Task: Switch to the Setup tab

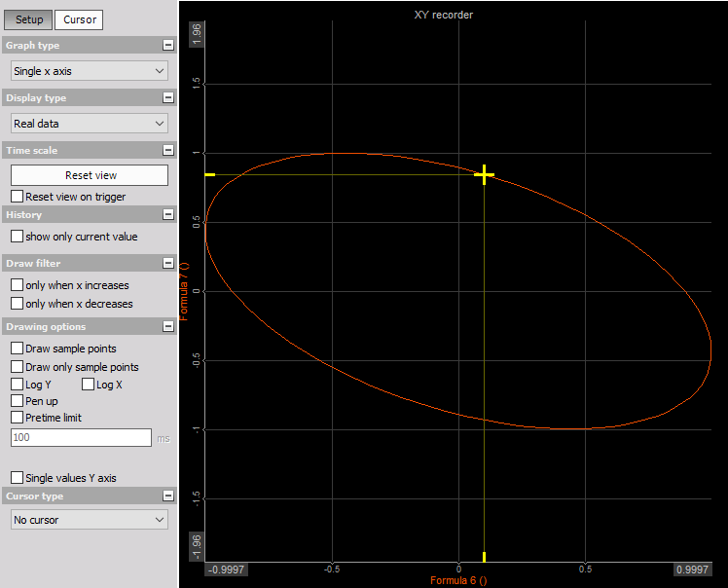Action: [29, 19]
